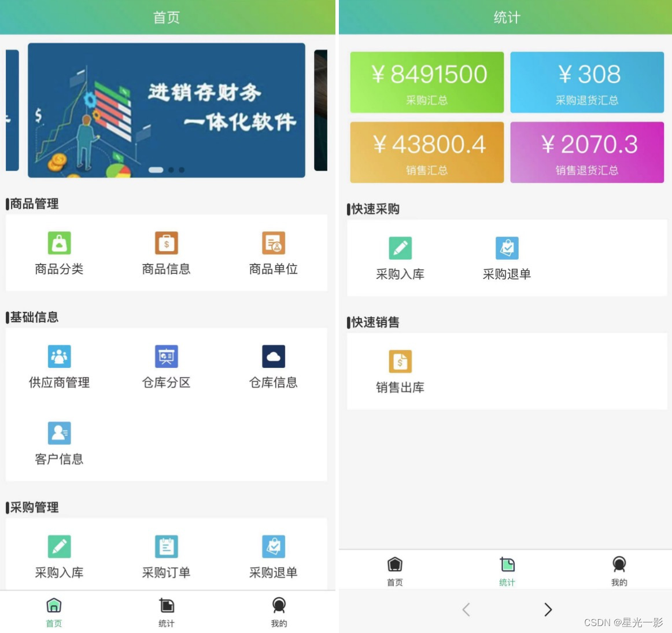The width and height of the screenshot is (672, 633).
Task: Tap the 快速销售 section heading
Action: (x=375, y=322)
